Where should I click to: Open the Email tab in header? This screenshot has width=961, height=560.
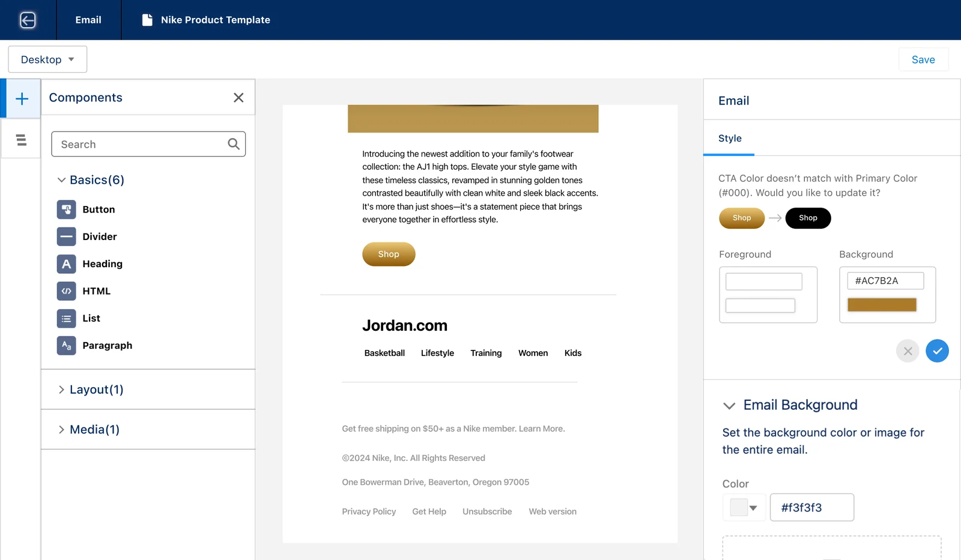pyautogui.click(x=88, y=20)
